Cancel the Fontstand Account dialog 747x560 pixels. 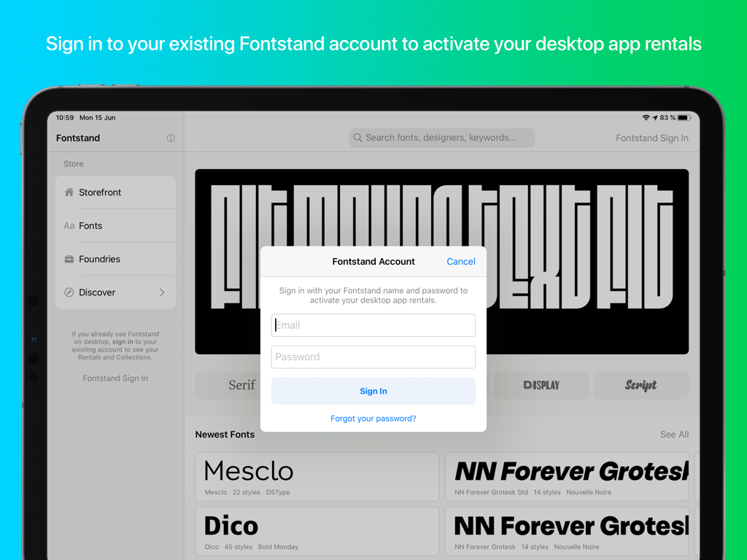point(460,261)
